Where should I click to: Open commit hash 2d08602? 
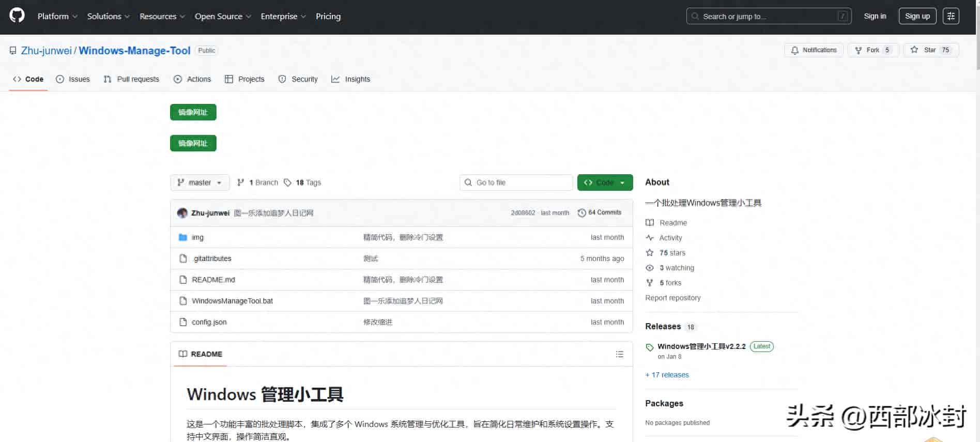523,212
